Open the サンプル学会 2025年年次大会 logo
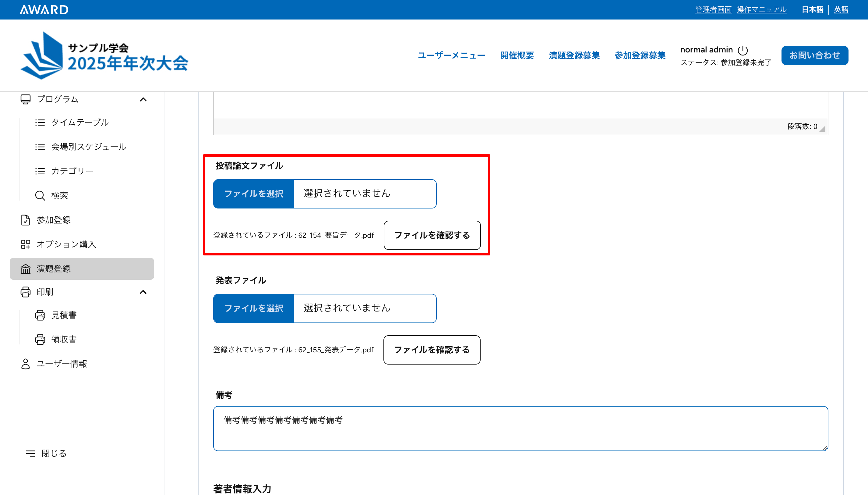This screenshot has width=868, height=495. 104,56
